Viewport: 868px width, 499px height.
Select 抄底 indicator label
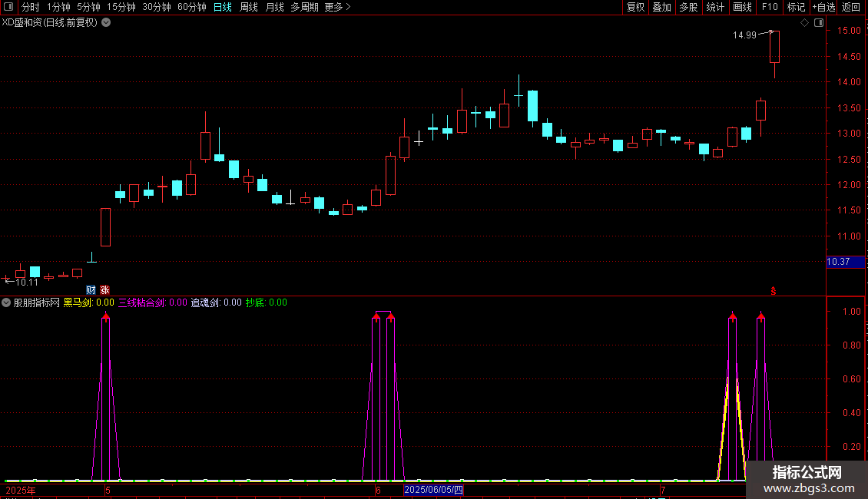point(267,302)
